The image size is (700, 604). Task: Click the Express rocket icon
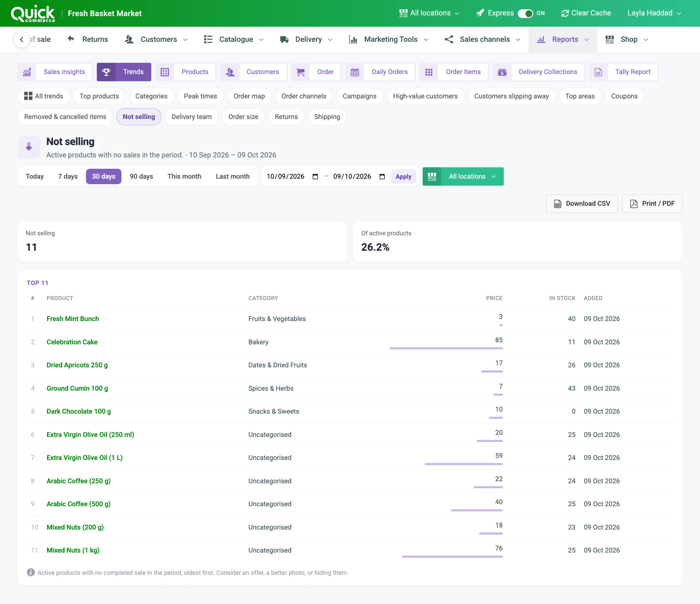(x=480, y=13)
